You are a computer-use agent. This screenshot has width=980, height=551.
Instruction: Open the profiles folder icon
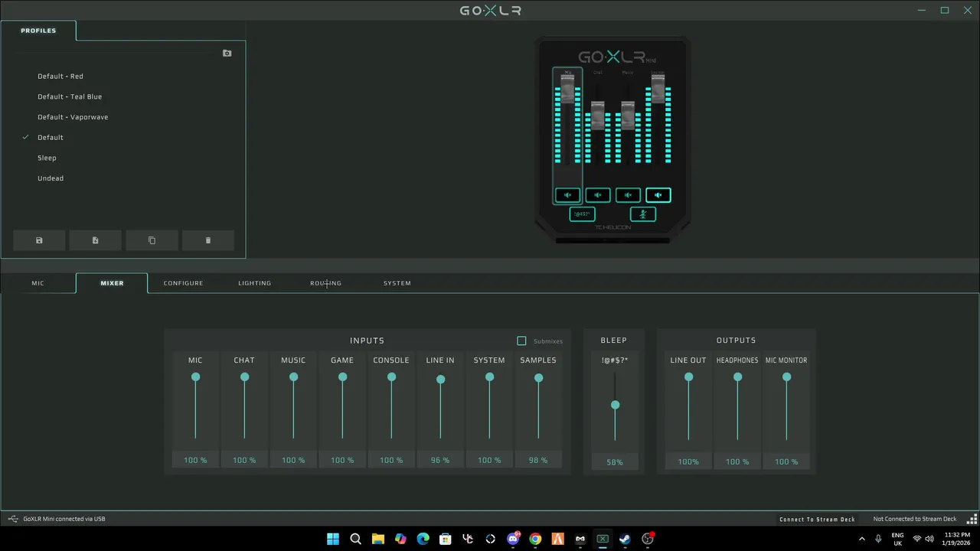pyautogui.click(x=227, y=54)
